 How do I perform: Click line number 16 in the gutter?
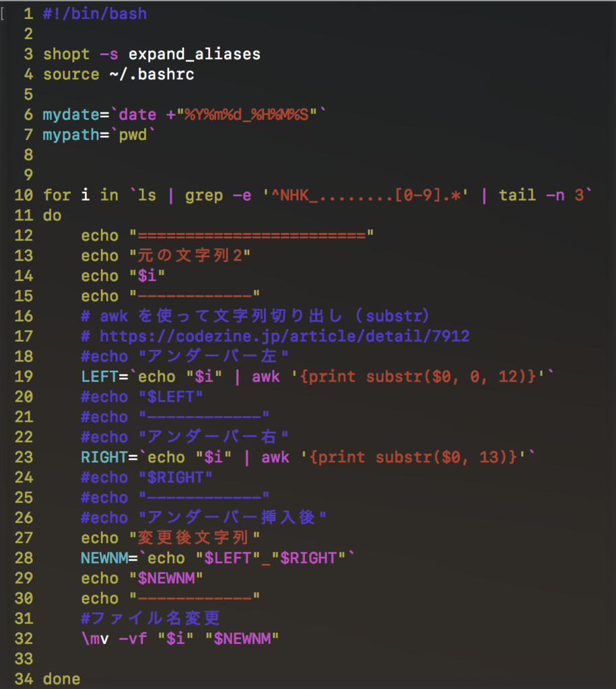click(23, 316)
